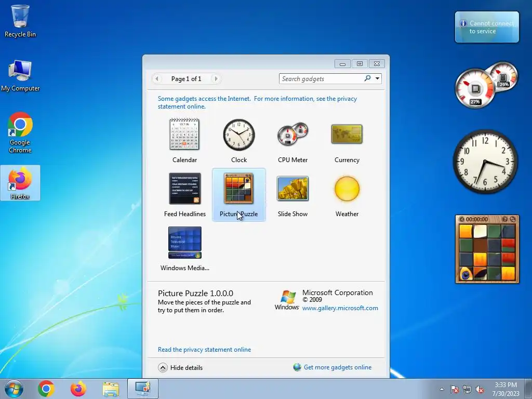The width and height of the screenshot is (532, 399).
Task: Click the Gadgets gallery taskbar button
Action: (x=142, y=389)
